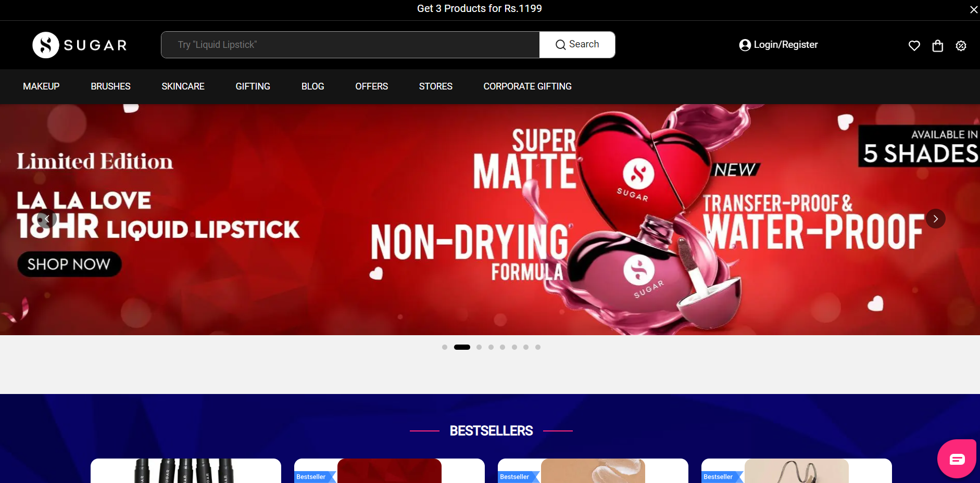
Task: Go to next banner slide arrow
Action: pos(935,219)
